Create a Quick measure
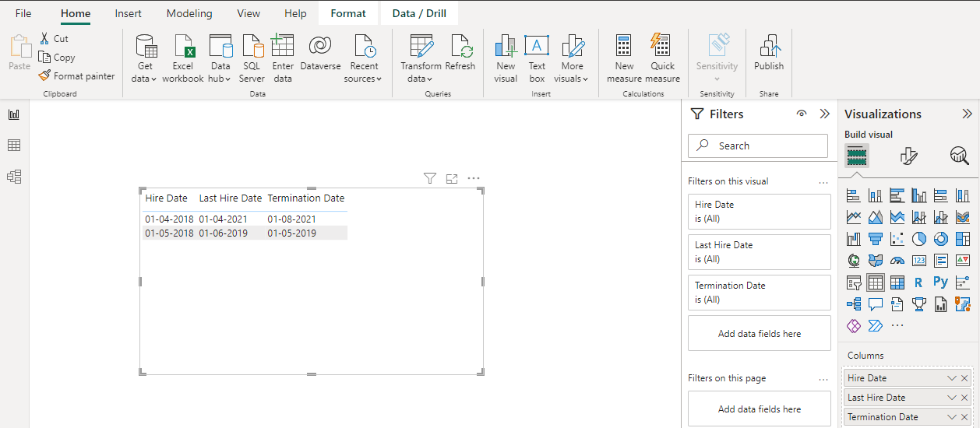980x428 pixels. click(x=662, y=58)
